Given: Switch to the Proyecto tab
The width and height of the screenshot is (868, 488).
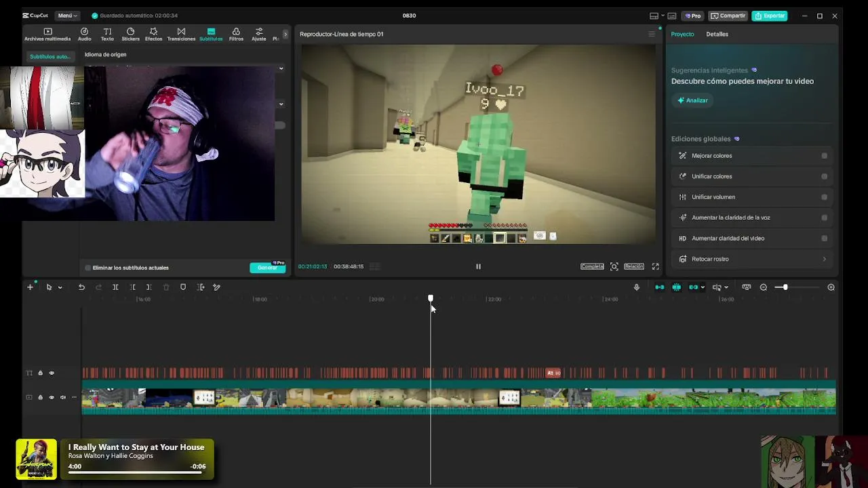Looking at the screenshot, I should pos(682,34).
